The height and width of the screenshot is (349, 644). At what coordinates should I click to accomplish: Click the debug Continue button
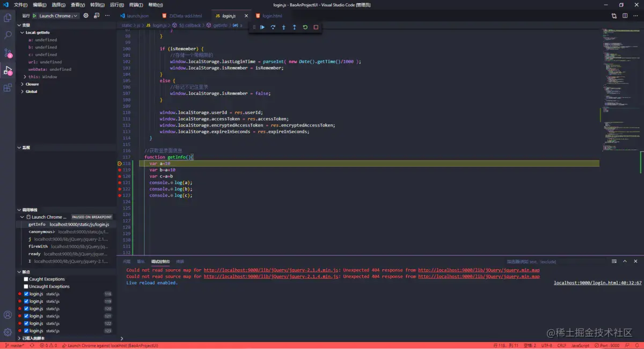(262, 27)
